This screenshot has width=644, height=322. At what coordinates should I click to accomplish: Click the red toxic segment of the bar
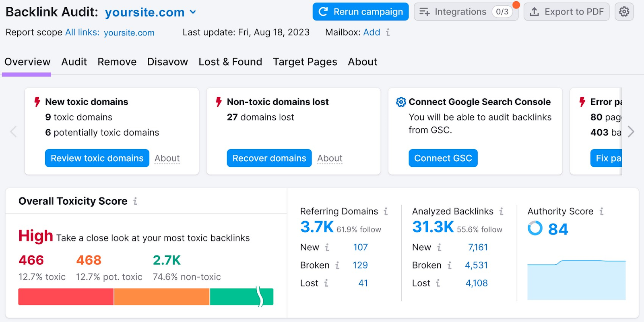click(66, 297)
